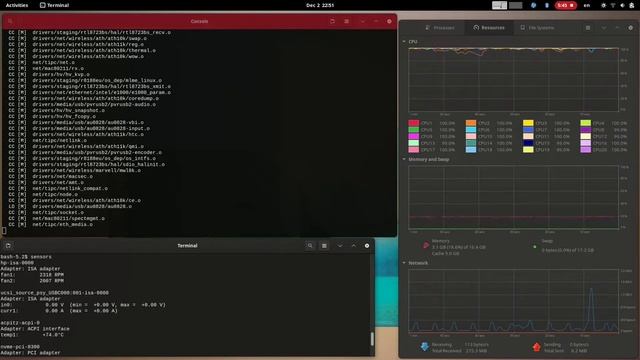Change the CPU20 violet color swatch
Viewport: 640px width, 360px height.
(586, 150)
